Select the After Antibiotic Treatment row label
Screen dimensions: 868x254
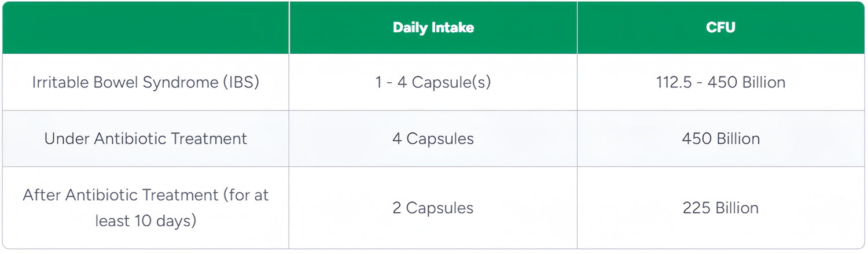(145, 208)
